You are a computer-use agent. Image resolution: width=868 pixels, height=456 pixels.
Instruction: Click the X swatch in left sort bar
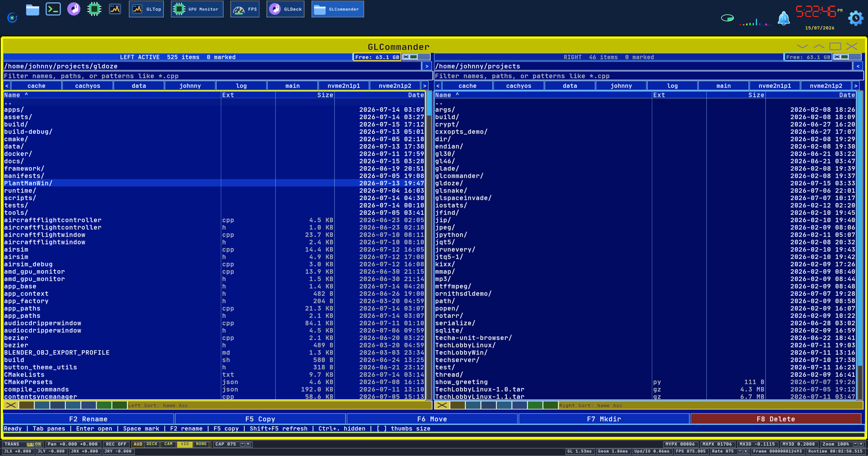[11, 405]
